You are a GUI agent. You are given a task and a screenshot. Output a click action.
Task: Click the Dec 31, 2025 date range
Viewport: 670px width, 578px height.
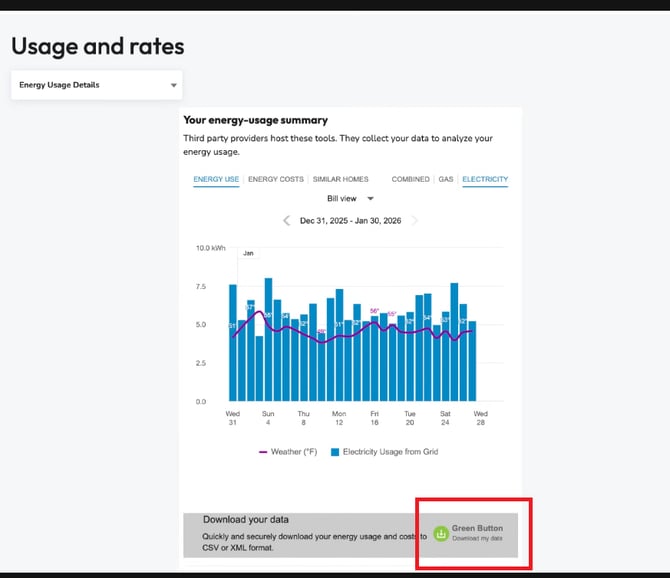pos(350,221)
